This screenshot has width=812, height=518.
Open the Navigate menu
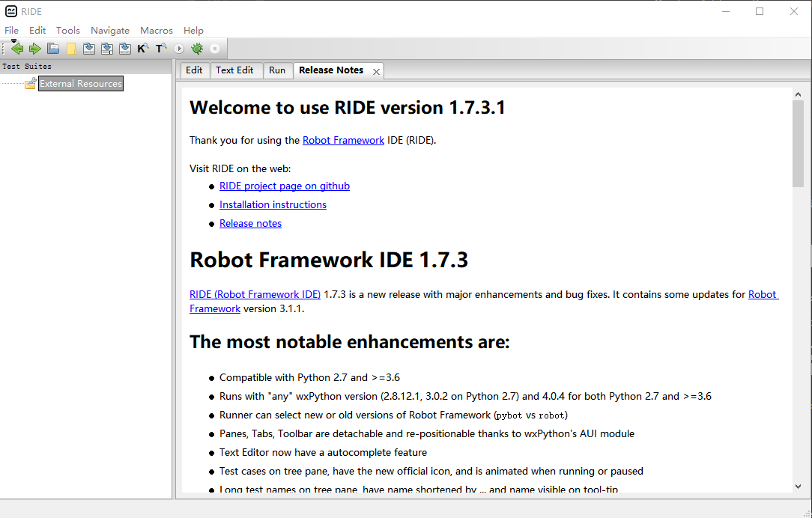point(110,30)
